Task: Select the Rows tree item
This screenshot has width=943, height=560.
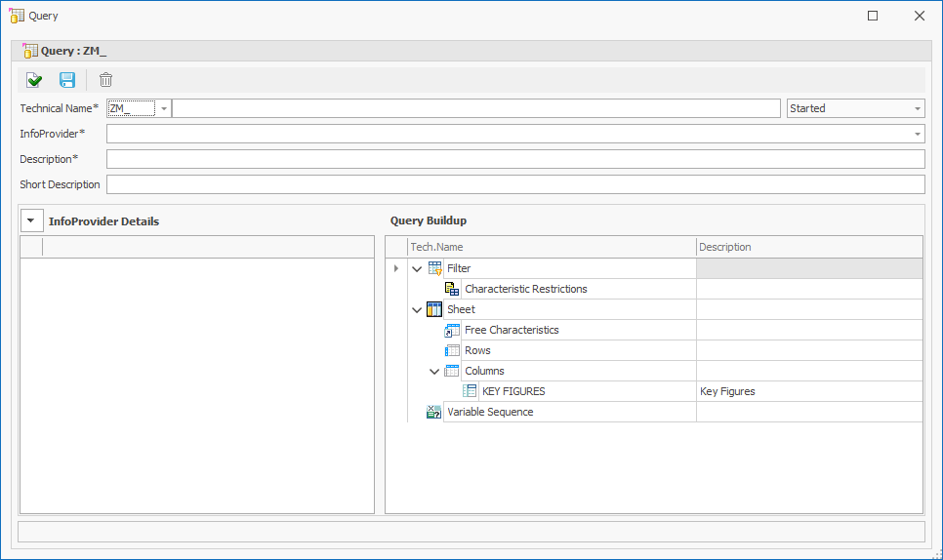Action: (477, 350)
